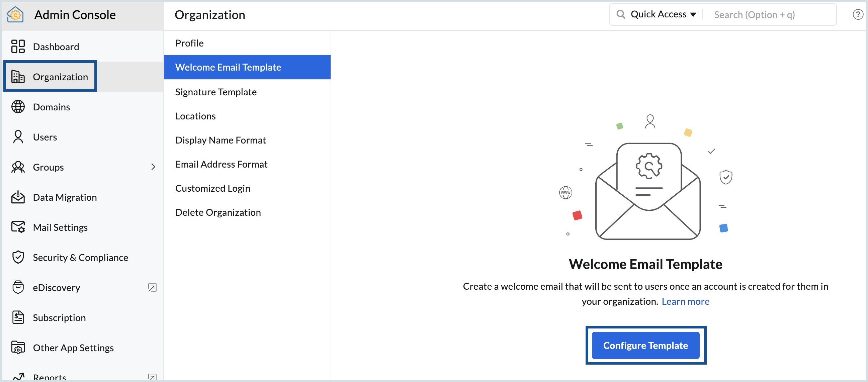
Task: Click the Security & Compliance icon in sidebar
Action: [18, 258]
